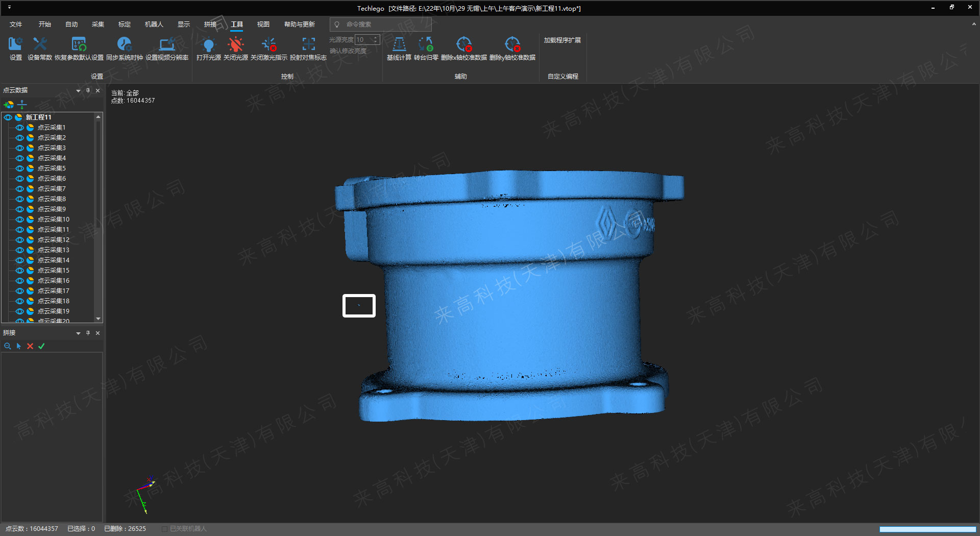This screenshot has height=536, width=980.
Task: Click the 恢复参数默认设置 icon
Action: [x=79, y=45]
